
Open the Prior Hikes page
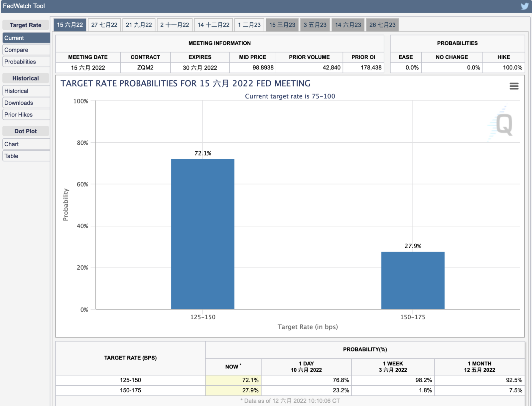pyautogui.click(x=19, y=115)
